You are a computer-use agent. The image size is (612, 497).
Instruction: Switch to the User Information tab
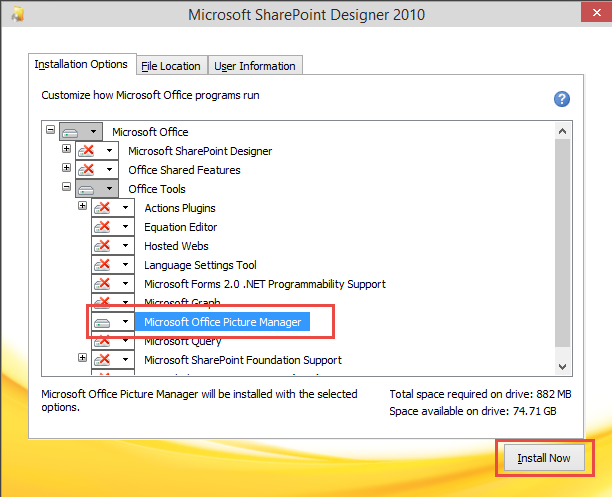click(254, 66)
